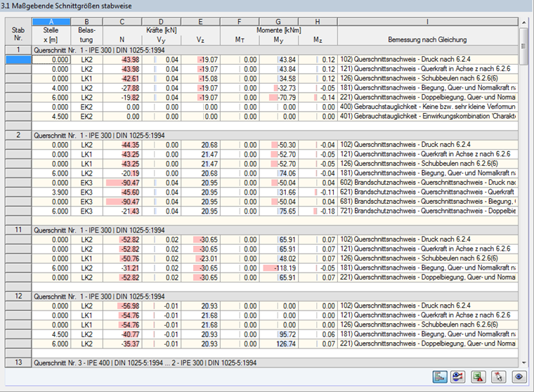
Task: Select the My value 31.66
Action: [278, 192]
